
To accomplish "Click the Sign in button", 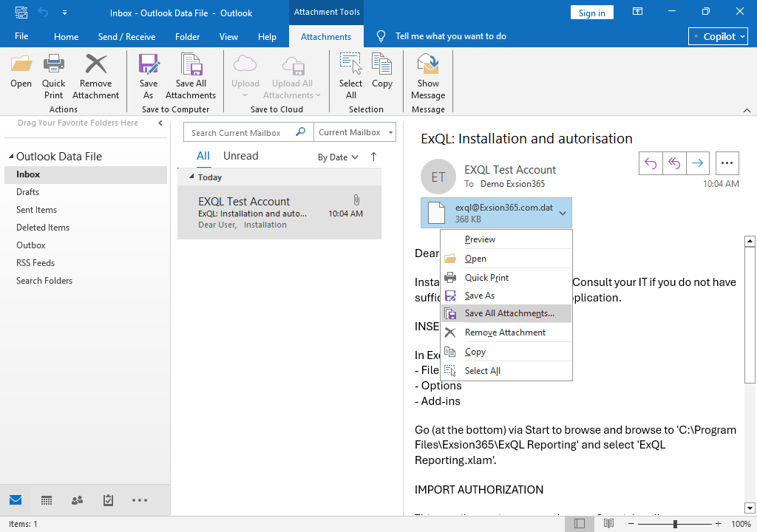I will tap(591, 13).
